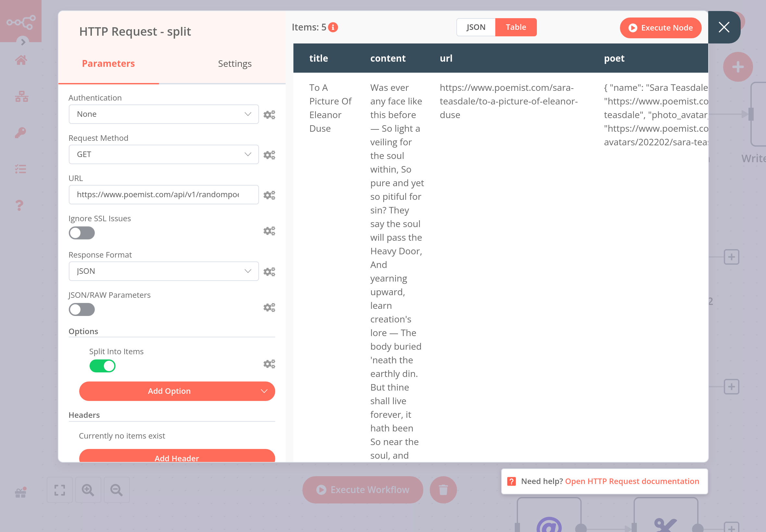Image resolution: width=766 pixels, height=532 pixels.
Task: Switch to the Settings tab
Action: (234, 64)
